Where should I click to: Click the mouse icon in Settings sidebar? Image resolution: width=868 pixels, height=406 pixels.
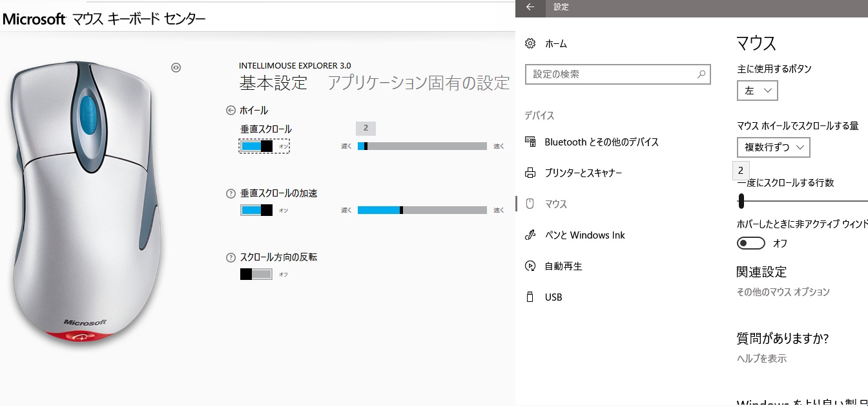click(530, 204)
